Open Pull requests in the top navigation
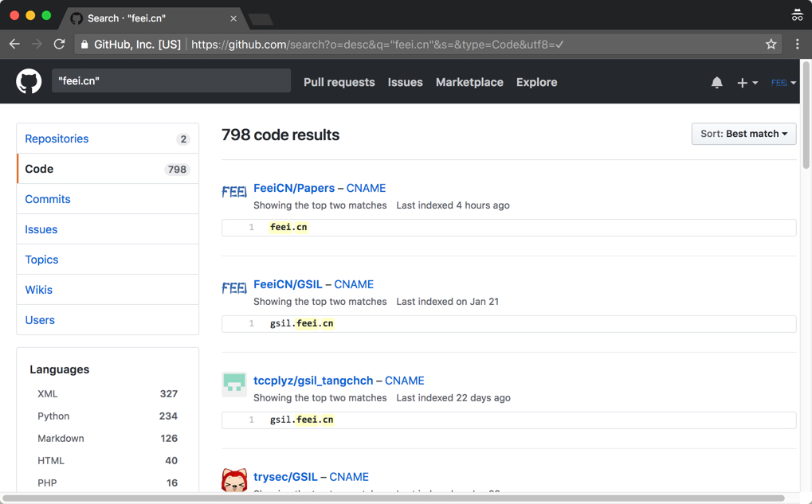The height and width of the screenshot is (504, 812). [339, 82]
